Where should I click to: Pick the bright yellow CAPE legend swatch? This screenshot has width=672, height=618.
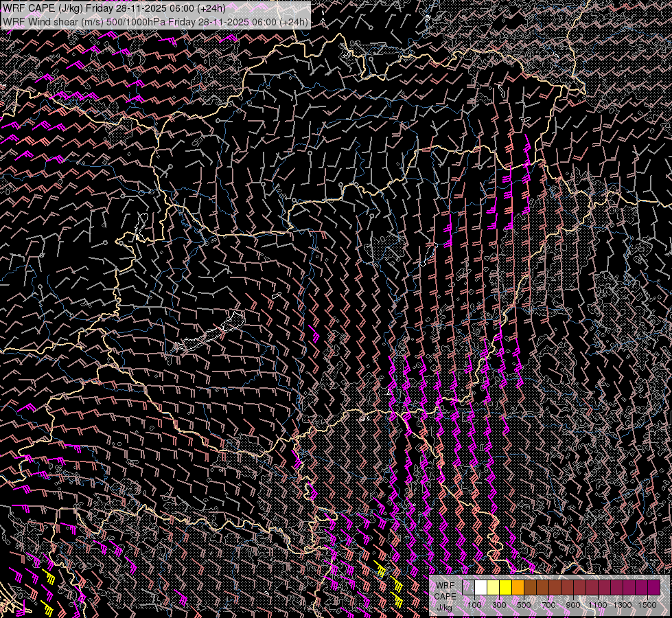coord(505,587)
